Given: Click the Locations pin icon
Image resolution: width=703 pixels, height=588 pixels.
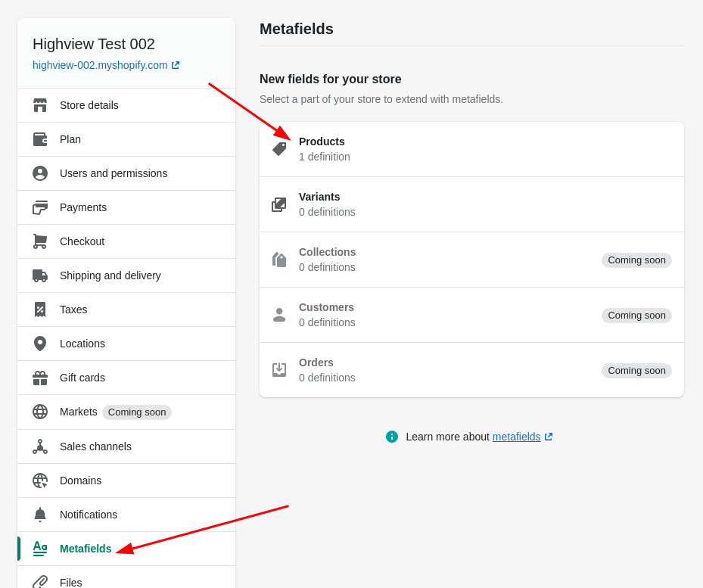Looking at the screenshot, I should [x=40, y=344].
